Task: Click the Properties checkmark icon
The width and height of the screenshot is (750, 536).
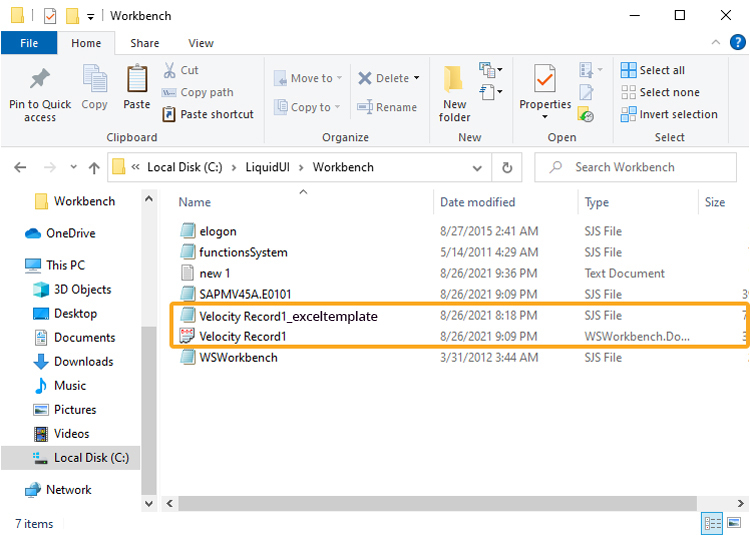Action: pyautogui.click(x=545, y=78)
